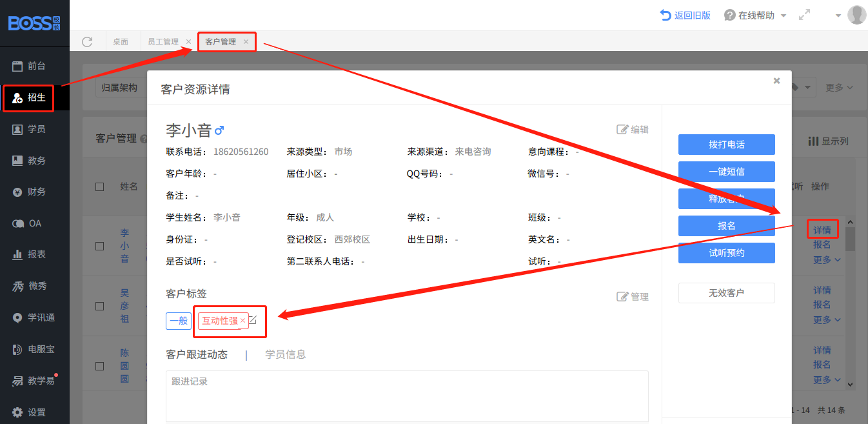Image resolution: width=868 pixels, height=424 pixels.
Task: Click the help icon beside 客户管理 title
Action: click(143, 139)
